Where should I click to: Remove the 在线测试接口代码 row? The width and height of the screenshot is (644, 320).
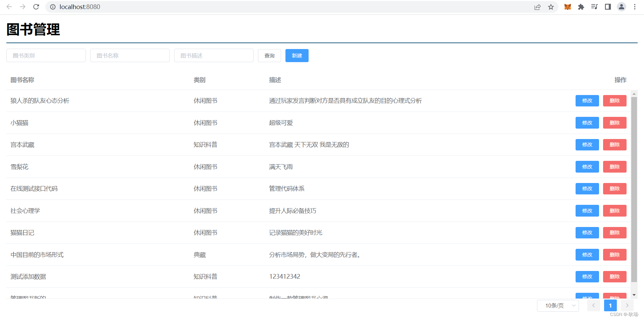pos(614,189)
